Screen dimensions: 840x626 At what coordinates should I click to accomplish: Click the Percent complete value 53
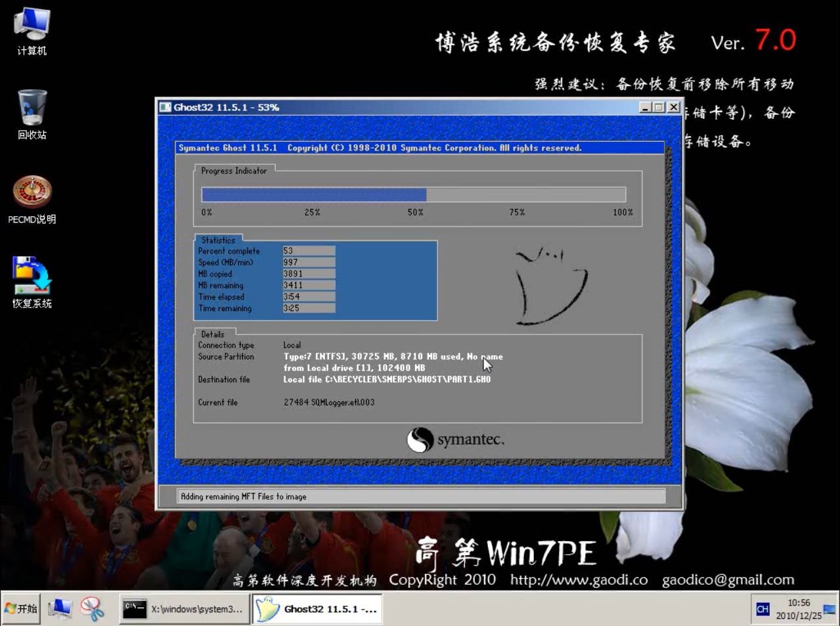coord(309,251)
